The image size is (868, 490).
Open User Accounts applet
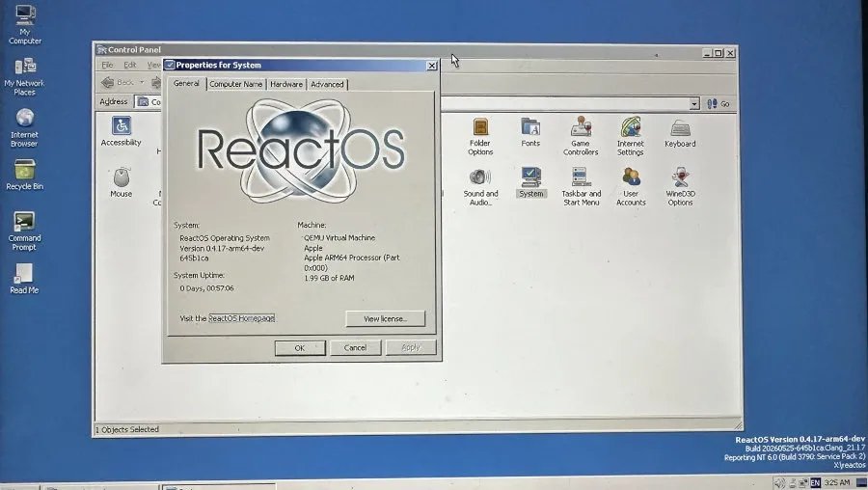tap(631, 187)
